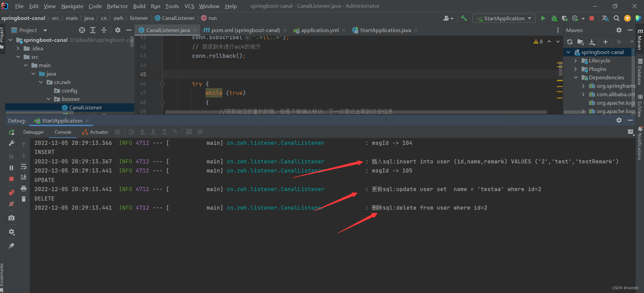Image resolution: width=644 pixels, height=293 pixels.
Task: Collapse the Maven Dependencies node
Action: [576, 78]
